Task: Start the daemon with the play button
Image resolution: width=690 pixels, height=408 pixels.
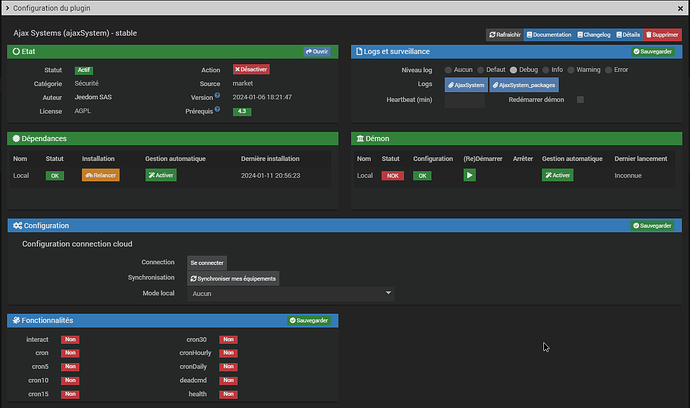Action: pyautogui.click(x=470, y=175)
